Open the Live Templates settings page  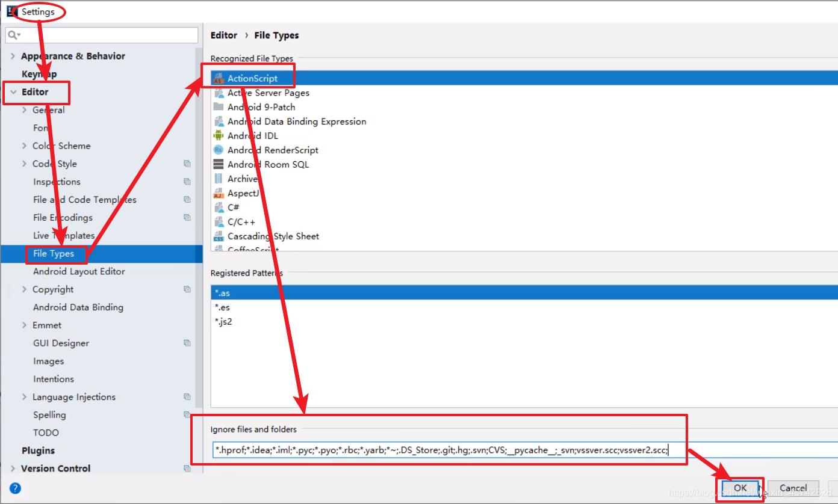(x=64, y=236)
